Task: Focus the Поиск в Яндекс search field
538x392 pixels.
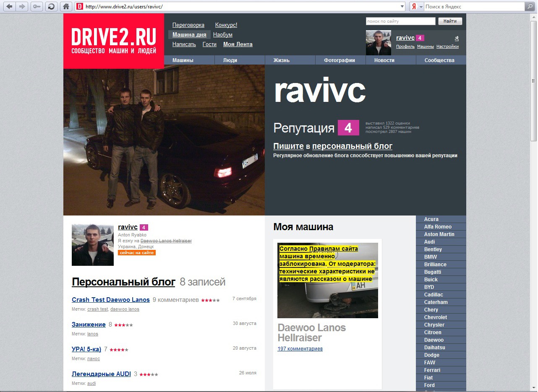Action: pyautogui.click(x=474, y=7)
